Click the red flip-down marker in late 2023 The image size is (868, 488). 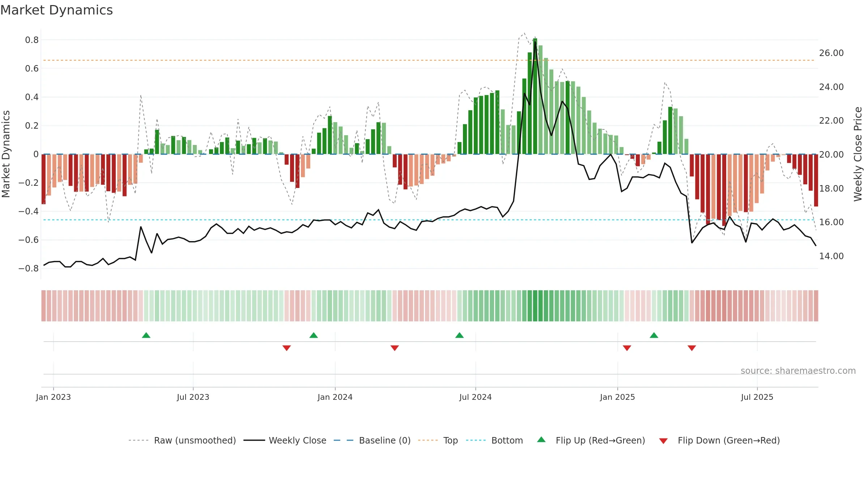pos(286,348)
